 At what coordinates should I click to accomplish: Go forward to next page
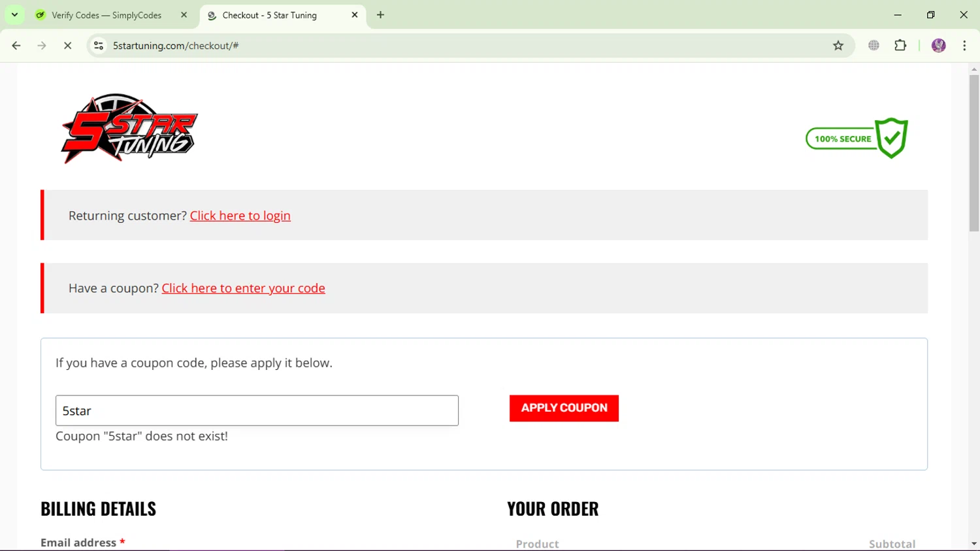coord(42,46)
